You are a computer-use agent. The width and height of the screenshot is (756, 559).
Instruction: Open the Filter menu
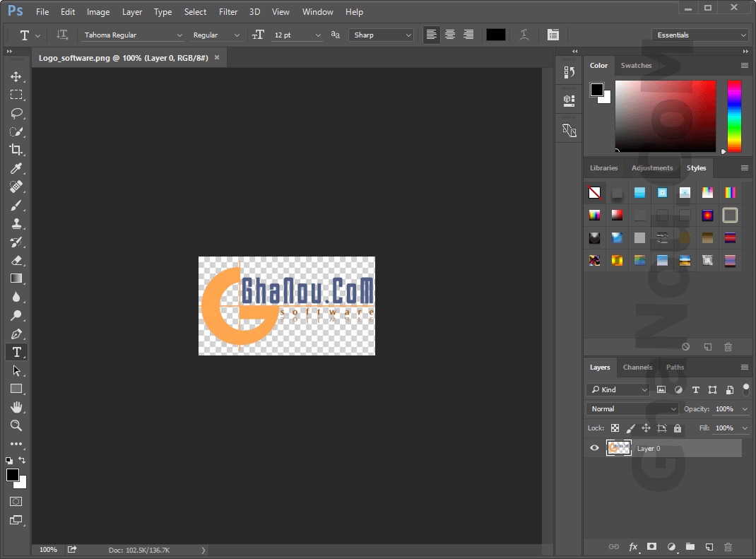[x=228, y=12]
